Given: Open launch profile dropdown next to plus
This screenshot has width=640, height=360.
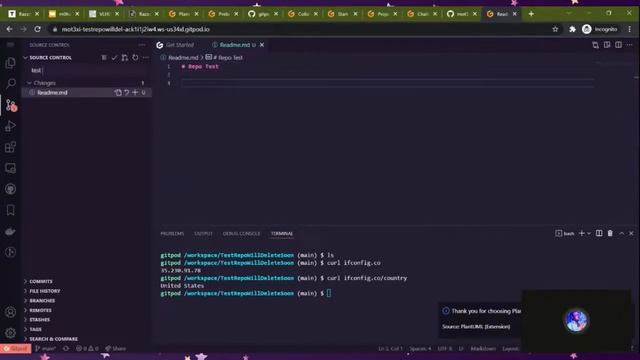Looking at the screenshot, I should point(589,233).
